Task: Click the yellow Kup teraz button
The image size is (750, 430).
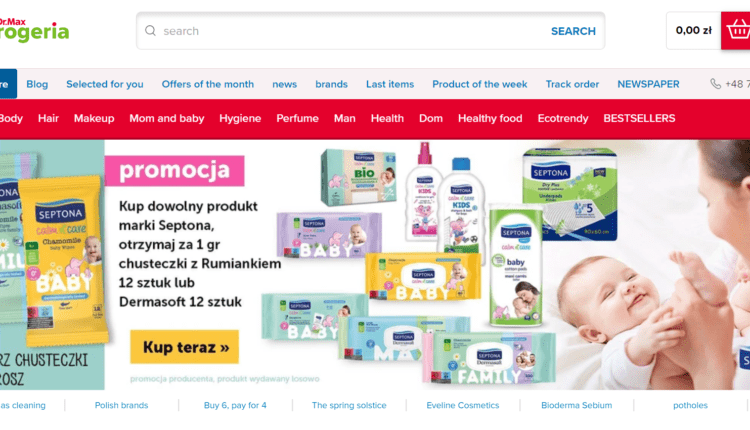Action: coord(184,347)
